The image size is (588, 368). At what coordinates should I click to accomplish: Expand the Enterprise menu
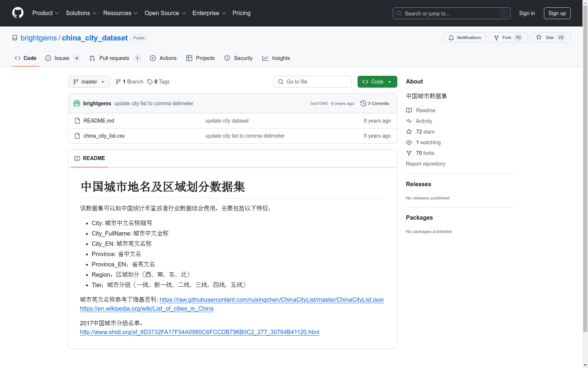[209, 13]
